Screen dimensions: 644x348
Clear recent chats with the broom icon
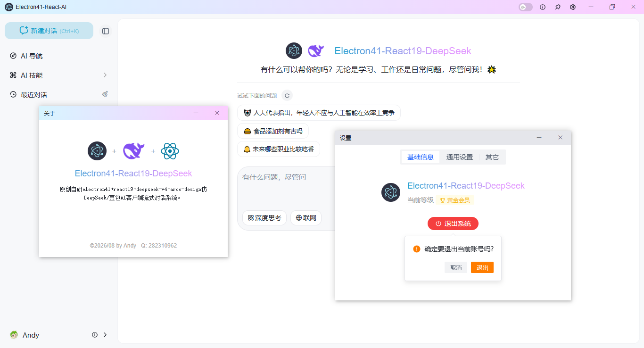105,94
